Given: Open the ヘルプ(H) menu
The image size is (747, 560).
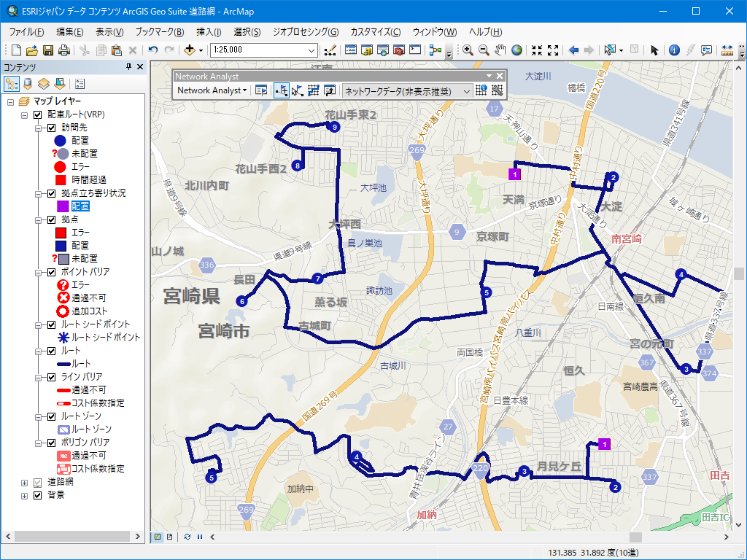Looking at the screenshot, I should click(485, 32).
